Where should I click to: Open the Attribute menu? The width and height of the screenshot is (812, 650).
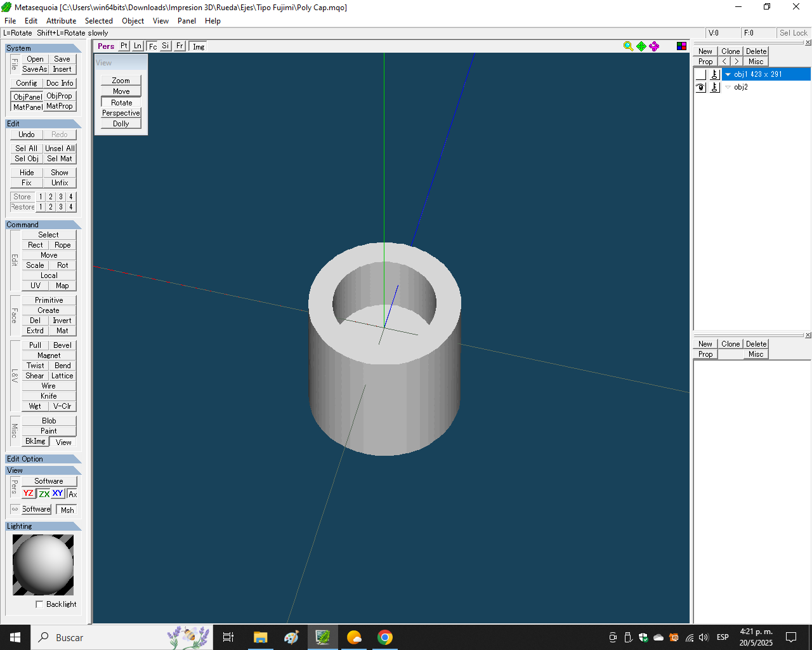[x=61, y=21]
